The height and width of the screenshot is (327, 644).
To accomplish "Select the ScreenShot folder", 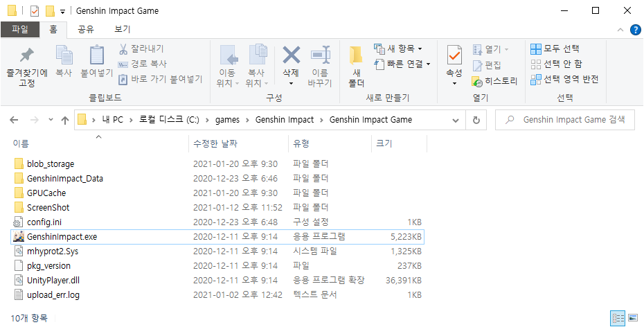I will 48,207.
